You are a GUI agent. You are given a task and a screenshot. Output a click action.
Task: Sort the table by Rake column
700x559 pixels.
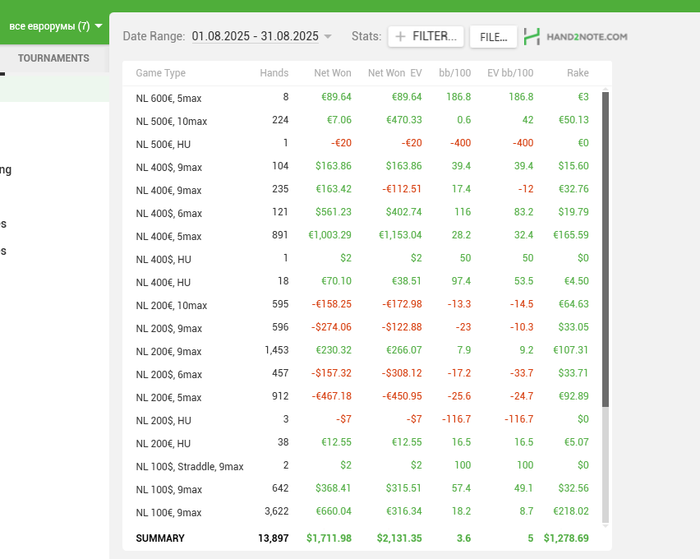click(x=577, y=73)
